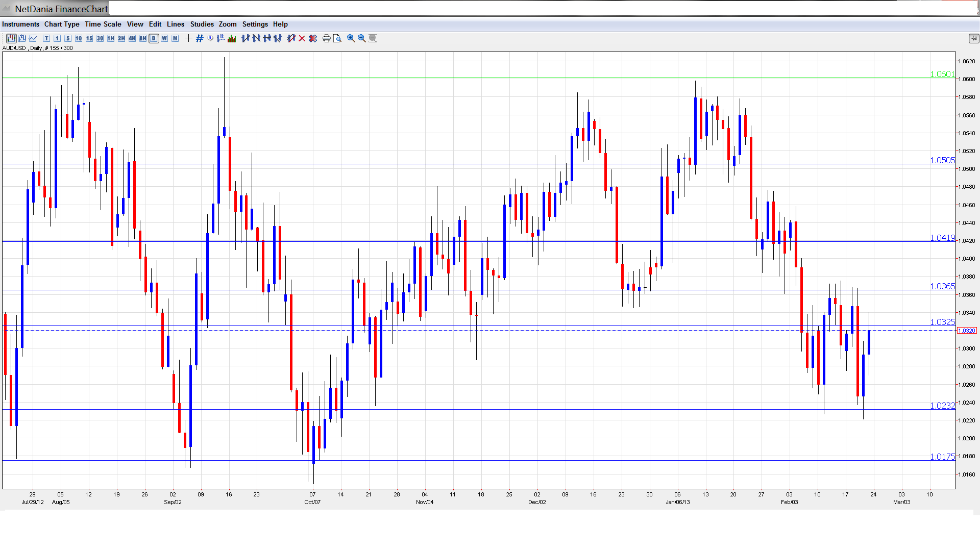Click the zoom in magnifier icon
This screenshot has height=551, width=980.
(351, 38)
